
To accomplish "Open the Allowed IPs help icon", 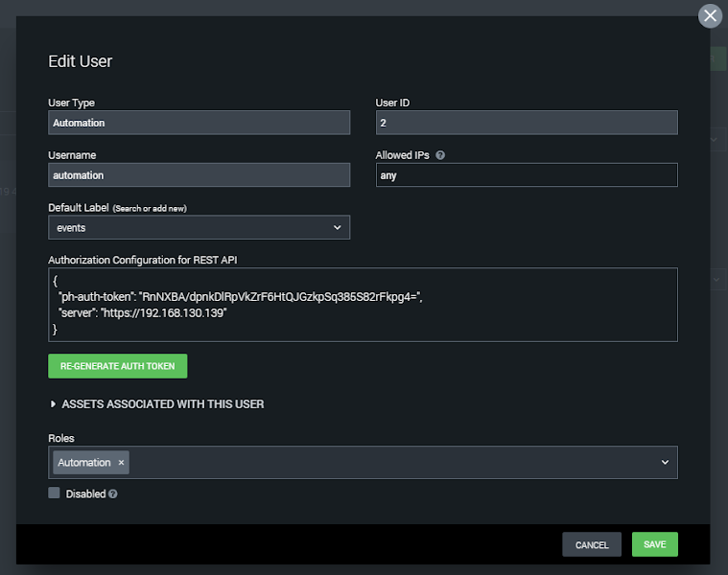I will coord(440,155).
